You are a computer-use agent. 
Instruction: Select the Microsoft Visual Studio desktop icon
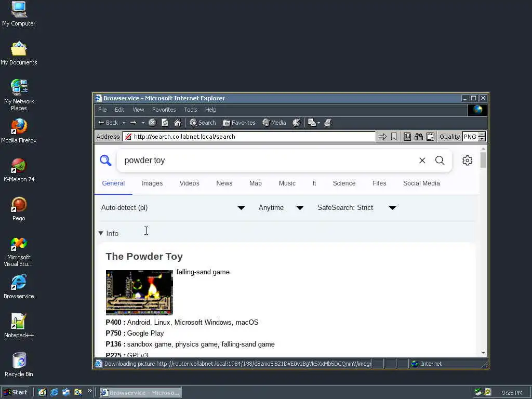pos(19,252)
